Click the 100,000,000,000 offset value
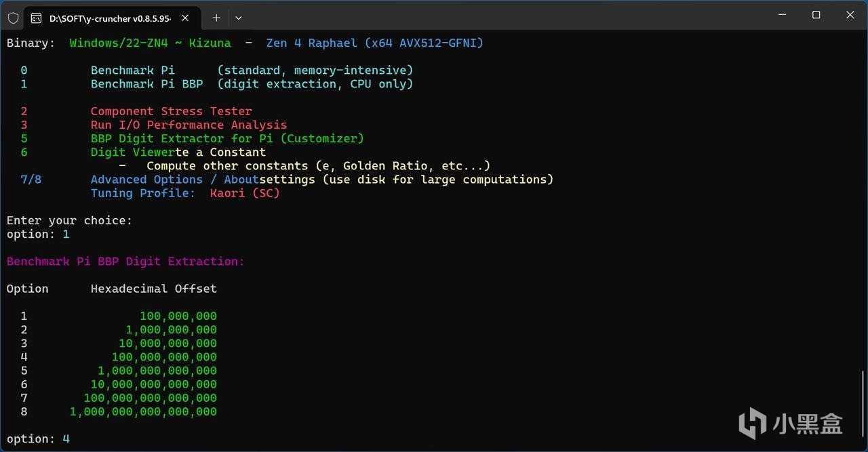Viewport: 868px width, 452px height. (x=164, y=356)
